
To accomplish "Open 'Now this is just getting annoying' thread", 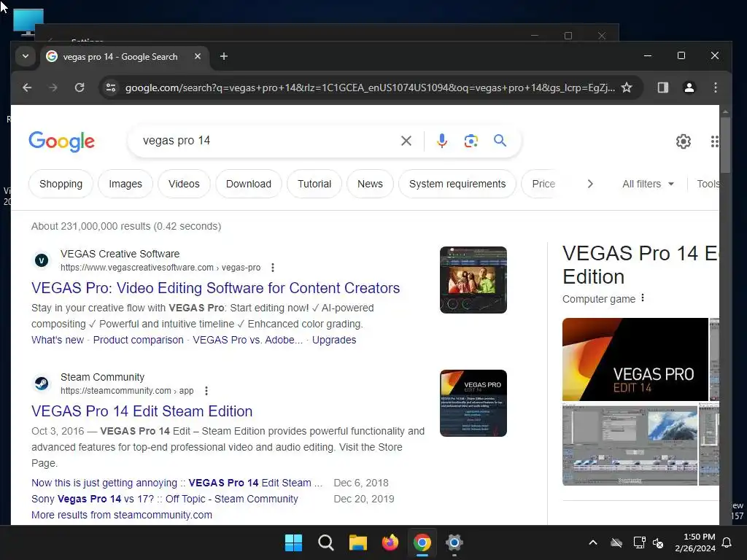I will coord(177,483).
